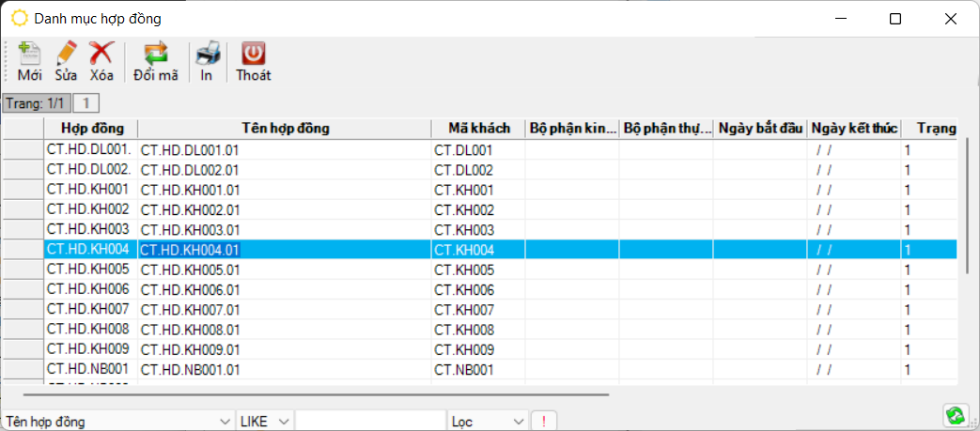Open the Tên hợp đồng field dropdown
The image size is (980, 431).
(224, 422)
